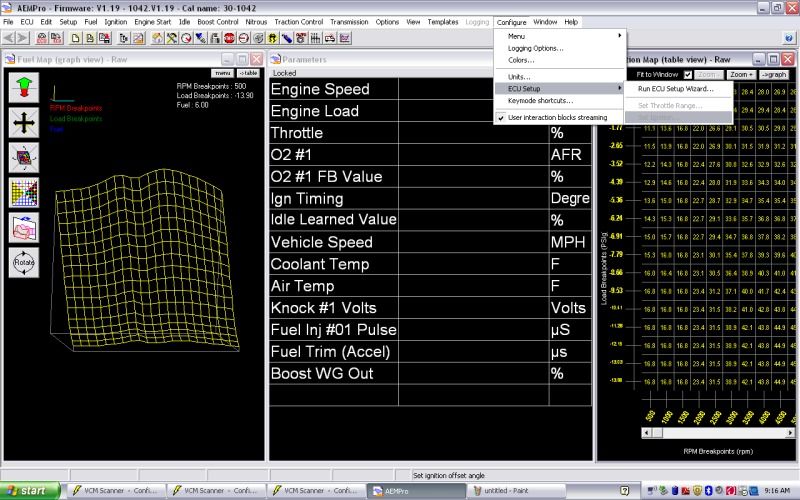Toggle User interaction blocks streaming option
The width and height of the screenshot is (800, 500).
pyautogui.click(x=556, y=117)
